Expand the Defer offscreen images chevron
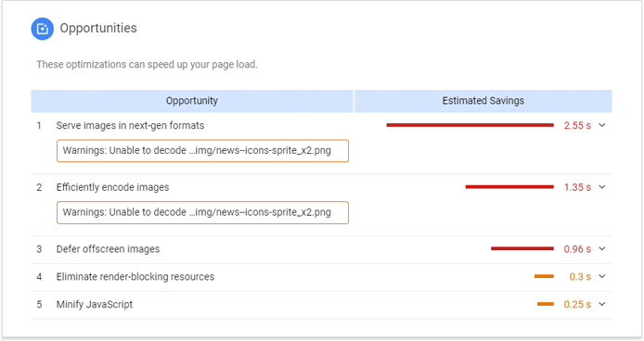644x341 pixels. click(602, 248)
